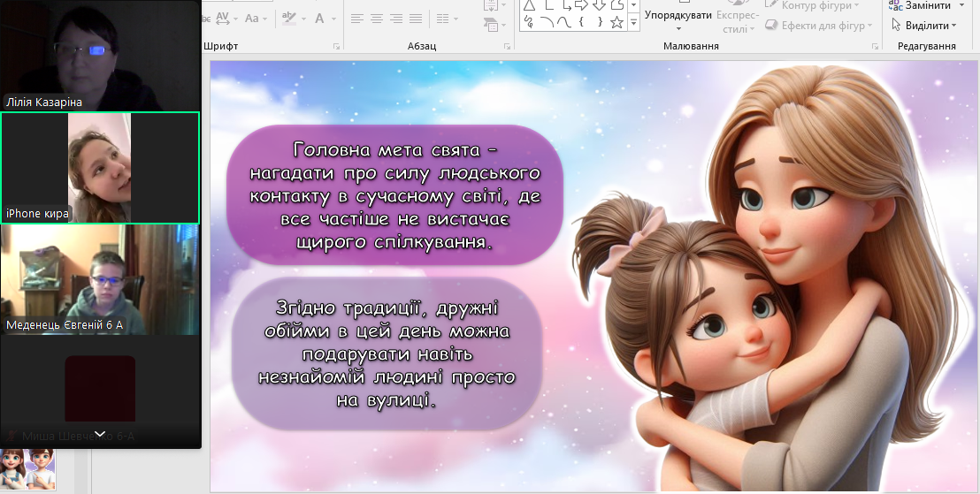980x494 pixels.
Task: Open the Ефекти для фігур menu
Action: point(824,26)
